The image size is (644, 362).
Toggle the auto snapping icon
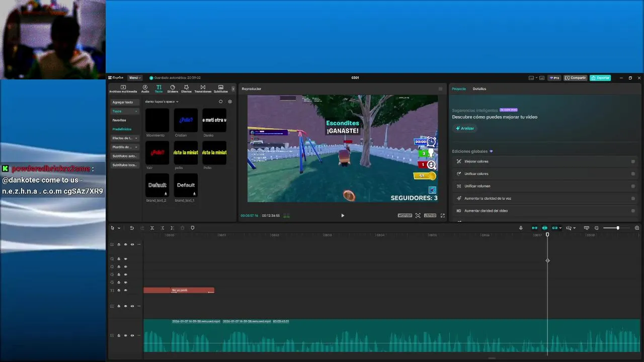[x=544, y=228]
